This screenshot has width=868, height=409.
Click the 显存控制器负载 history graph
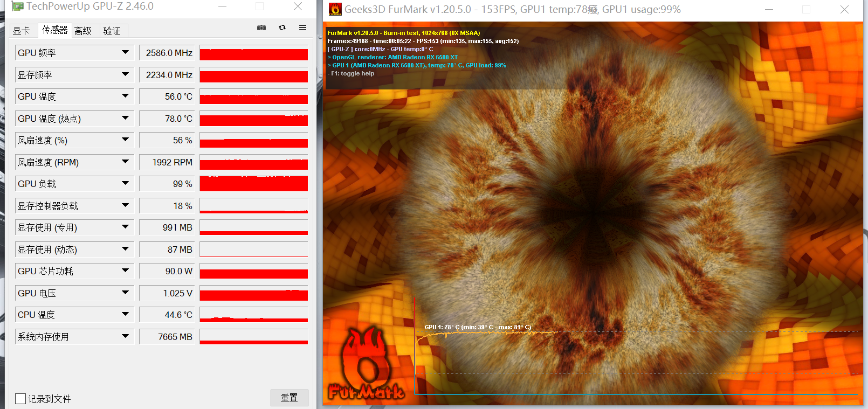(x=253, y=206)
